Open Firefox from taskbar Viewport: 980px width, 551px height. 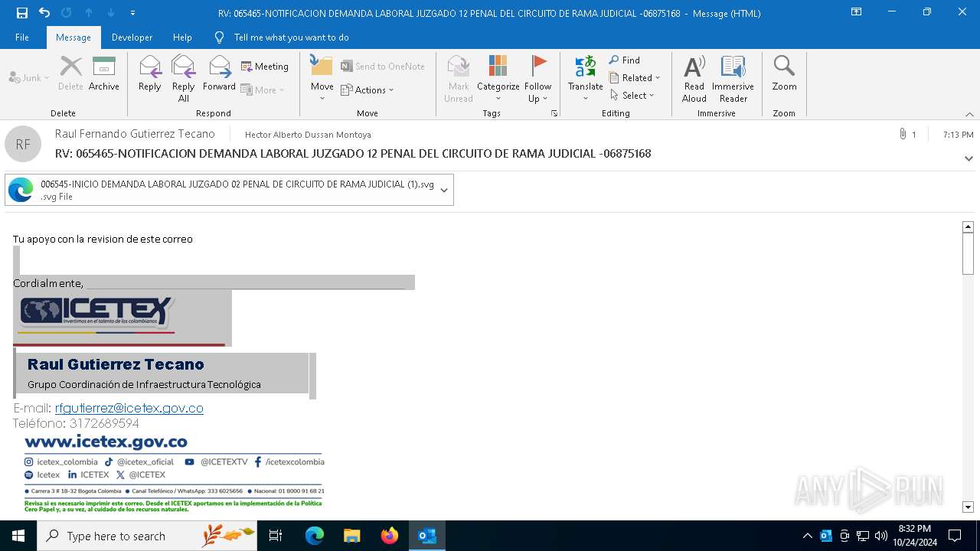point(390,536)
